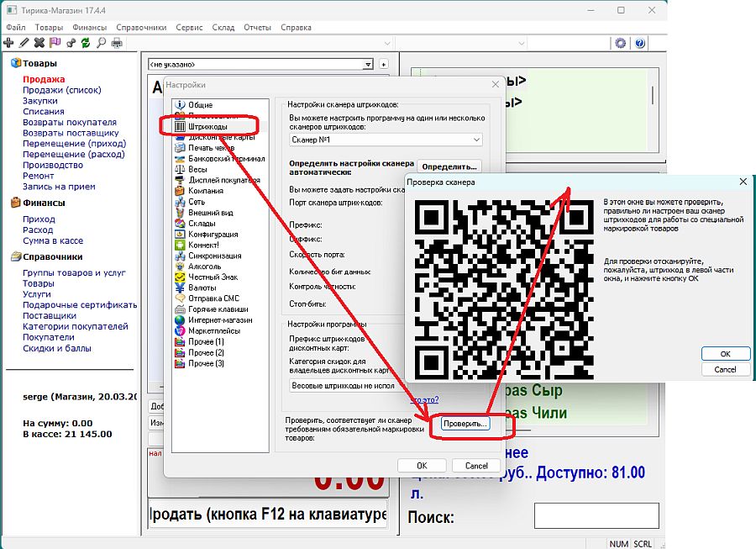The image size is (756, 549).
Task: Click the blue help question icon
Action: click(640, 43)
